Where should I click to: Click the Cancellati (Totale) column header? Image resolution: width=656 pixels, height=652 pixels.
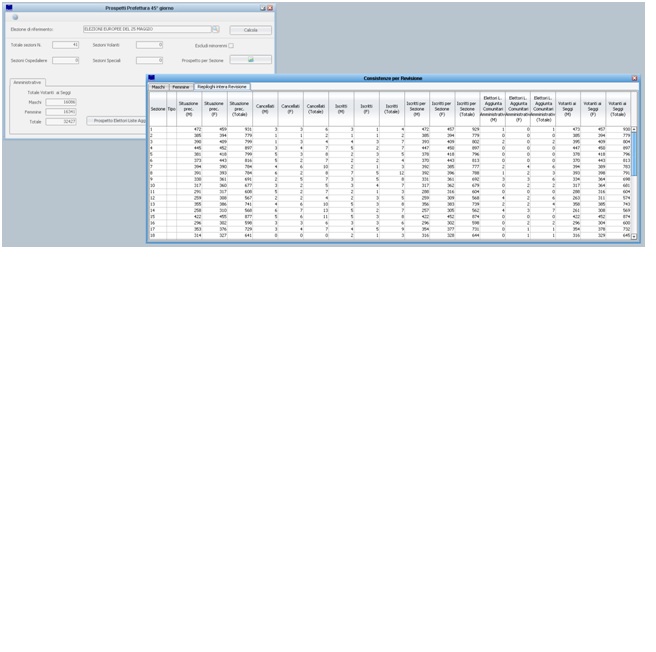point(316,109)
